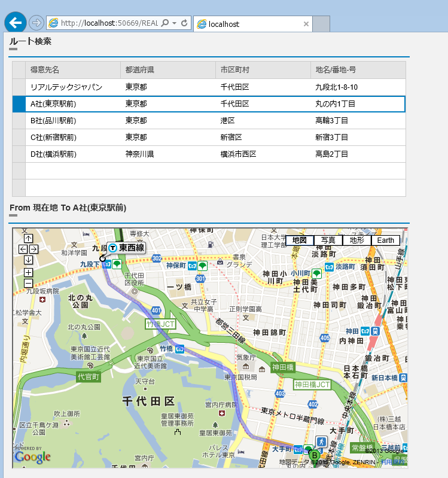The image size is (448, 478).
Task: Click the 都道府県 column header
Action: 168,70
